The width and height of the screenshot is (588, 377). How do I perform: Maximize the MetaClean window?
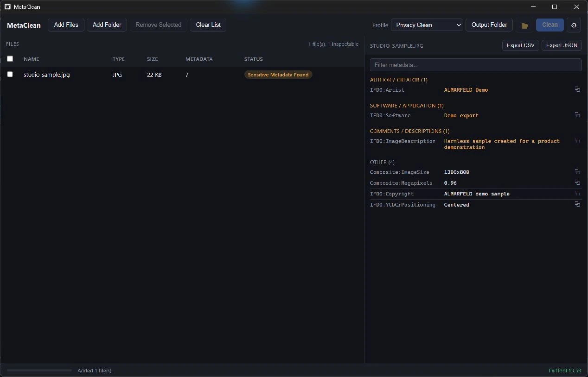tap(555, 7)
